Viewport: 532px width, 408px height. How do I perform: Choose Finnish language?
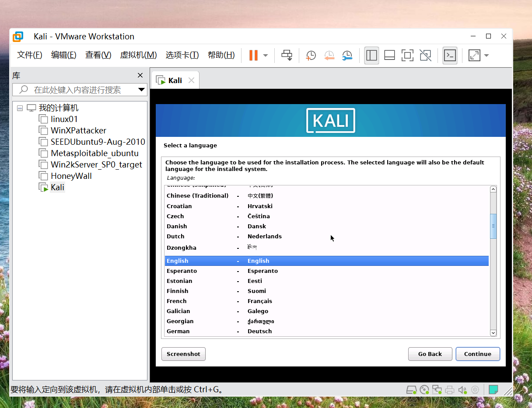(x=326, y=291)
